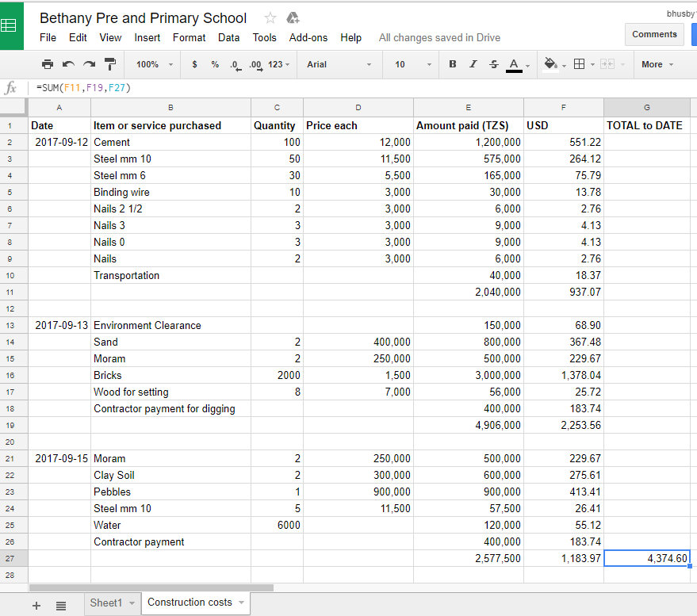Open the Arial font dropdown
Viewport: 697px width, 616px height.
339,64
